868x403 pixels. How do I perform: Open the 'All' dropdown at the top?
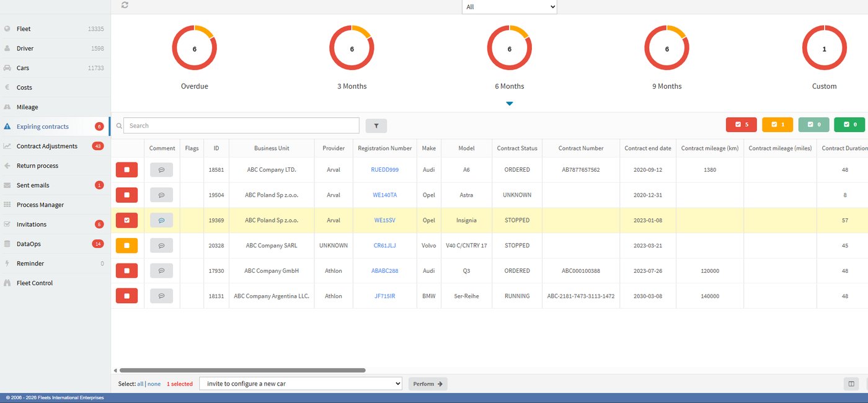click(510, 7)
